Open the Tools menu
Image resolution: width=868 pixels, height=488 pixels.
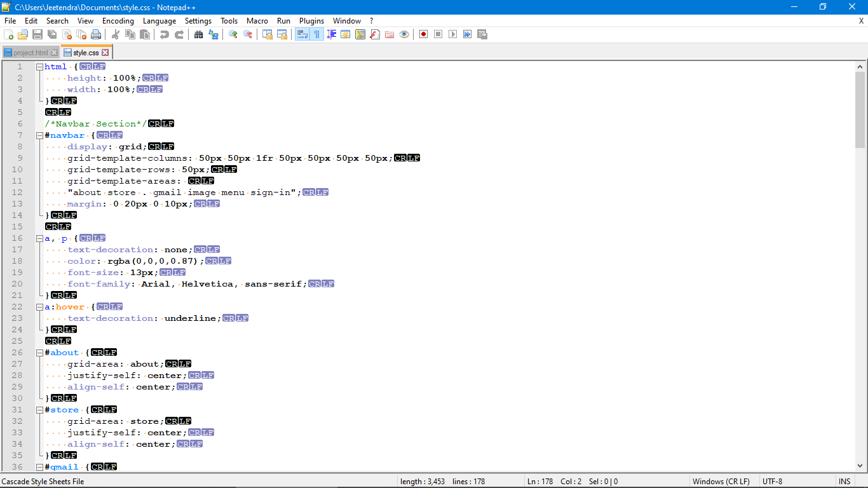229,21
